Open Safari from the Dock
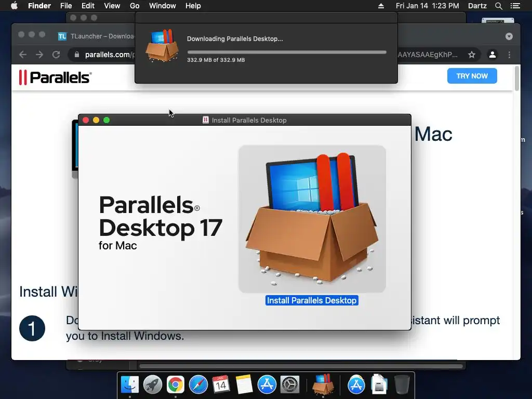The height and width of the screenshot is (399, 532). tap(198, 384)
